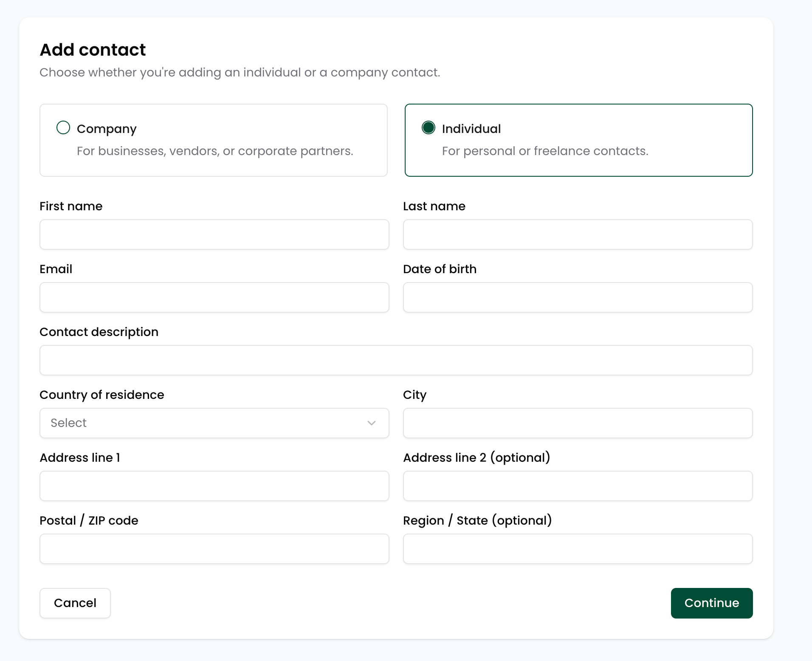Viewport: 812px width, 661px height.
Task: Focus the Address line 2 optional field
Action: 578,486
